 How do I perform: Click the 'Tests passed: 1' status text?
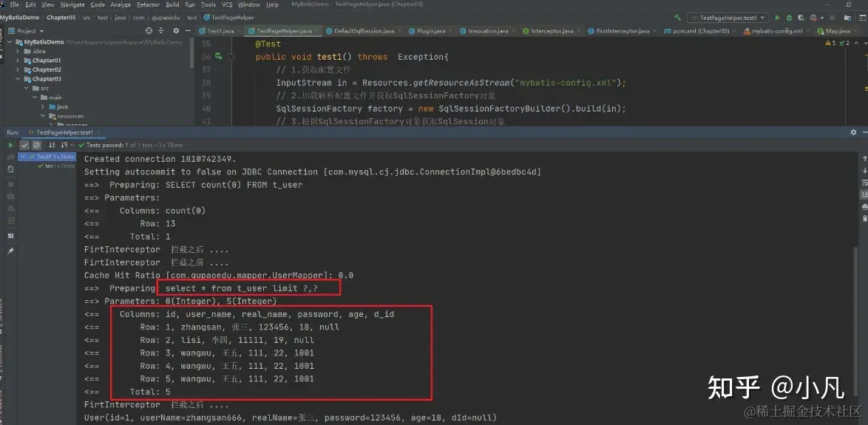(x=107, y=145)
